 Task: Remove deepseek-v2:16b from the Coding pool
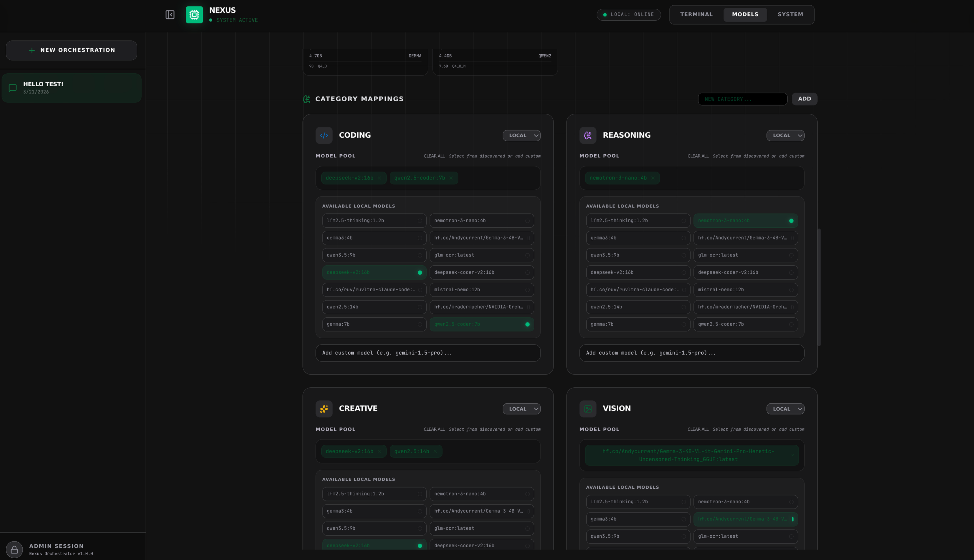pyautogui.click(x=379, y=178)
